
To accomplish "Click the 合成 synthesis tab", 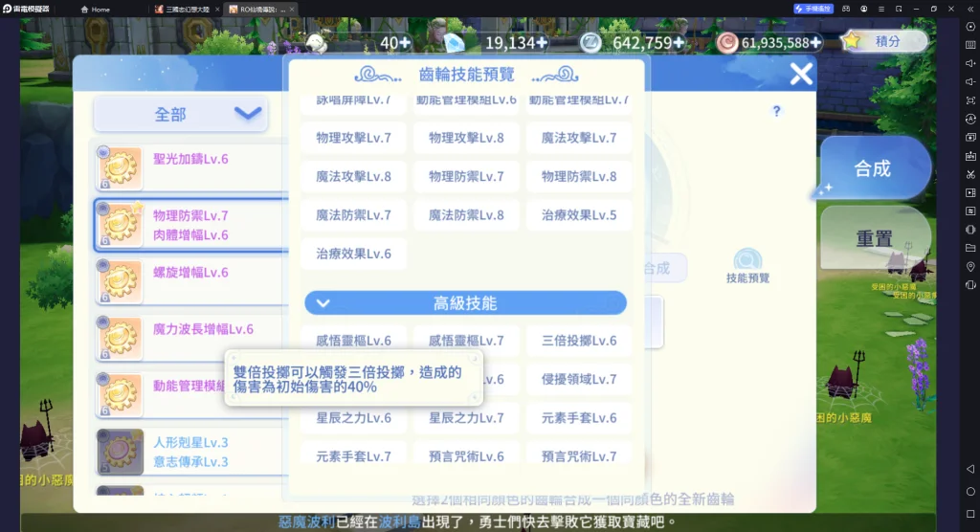I will click(x=874, y=168).
